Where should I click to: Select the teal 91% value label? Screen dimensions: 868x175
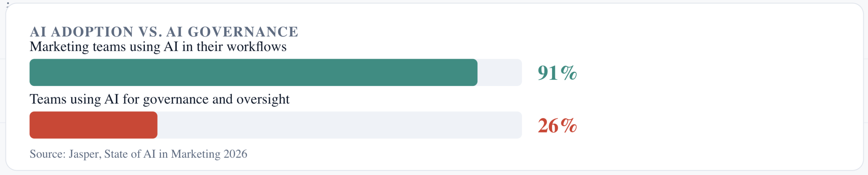[557, 73]
